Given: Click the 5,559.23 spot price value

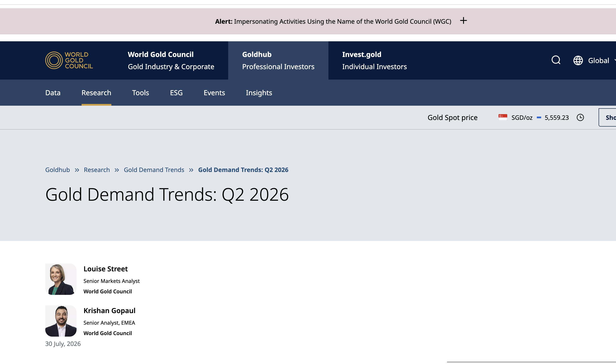Looking at the screenshot, I should coord(557,117).
